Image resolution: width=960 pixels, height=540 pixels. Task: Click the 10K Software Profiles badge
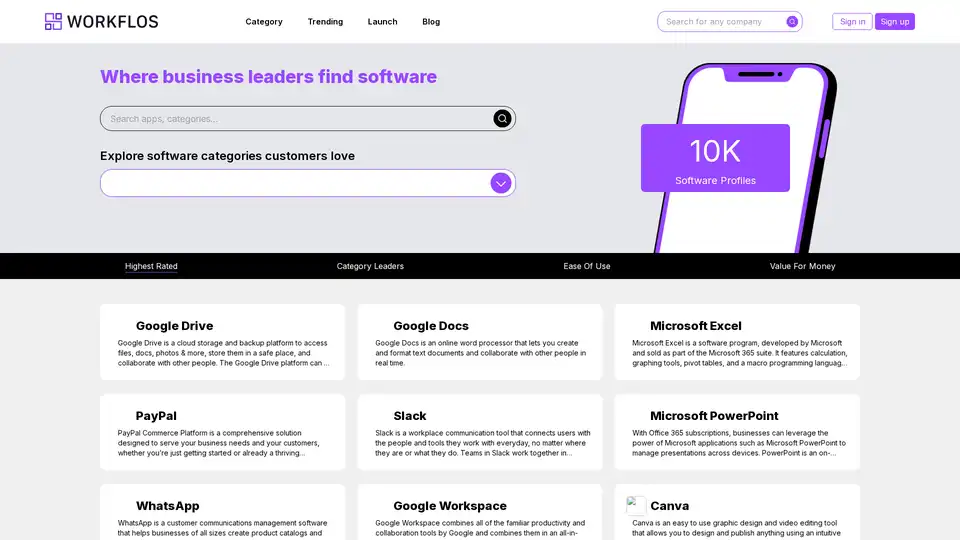click(715, 158)
